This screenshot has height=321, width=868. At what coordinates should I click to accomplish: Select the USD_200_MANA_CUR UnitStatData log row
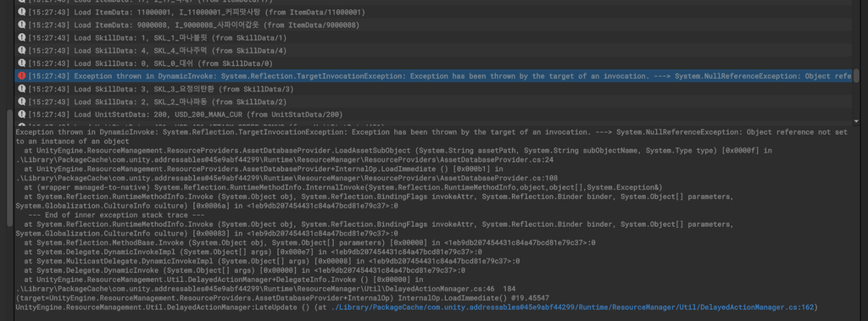(433, 114)
